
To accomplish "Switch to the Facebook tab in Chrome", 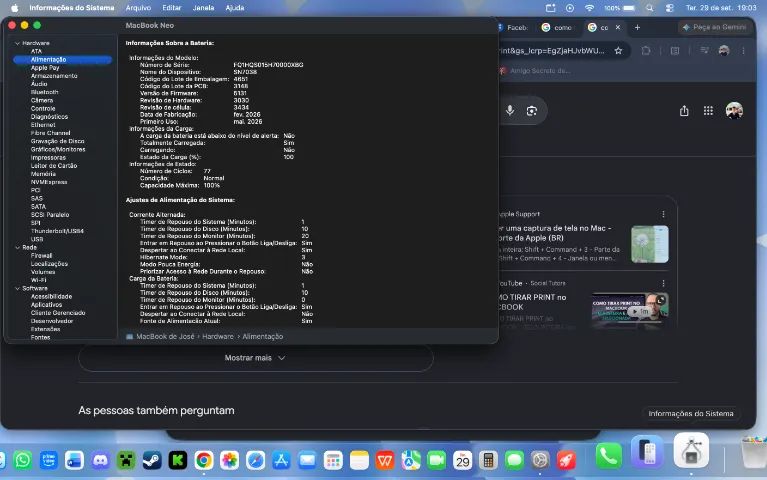I will point(514,27).
